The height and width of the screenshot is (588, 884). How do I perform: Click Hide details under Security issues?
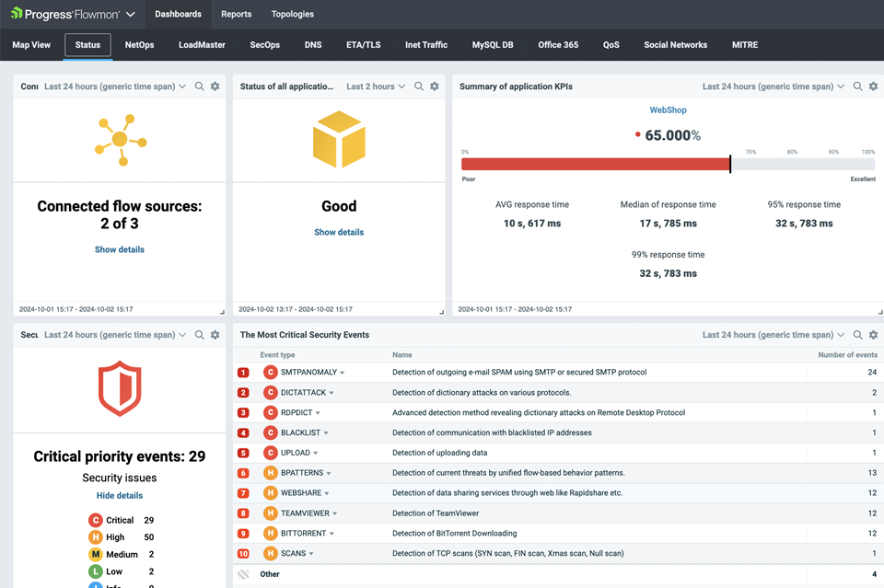(x=120, y=495)
